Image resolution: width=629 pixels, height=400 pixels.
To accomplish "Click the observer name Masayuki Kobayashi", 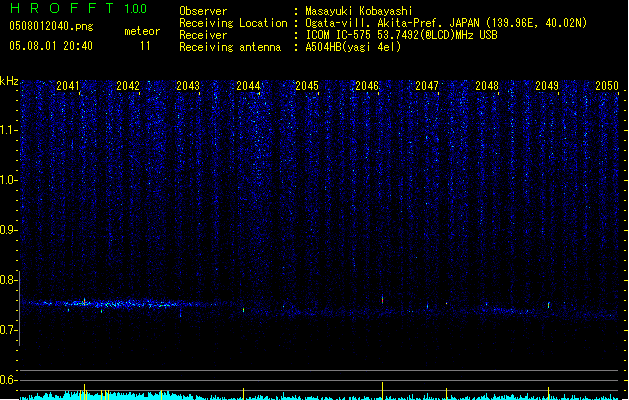I will pos(359,11).
